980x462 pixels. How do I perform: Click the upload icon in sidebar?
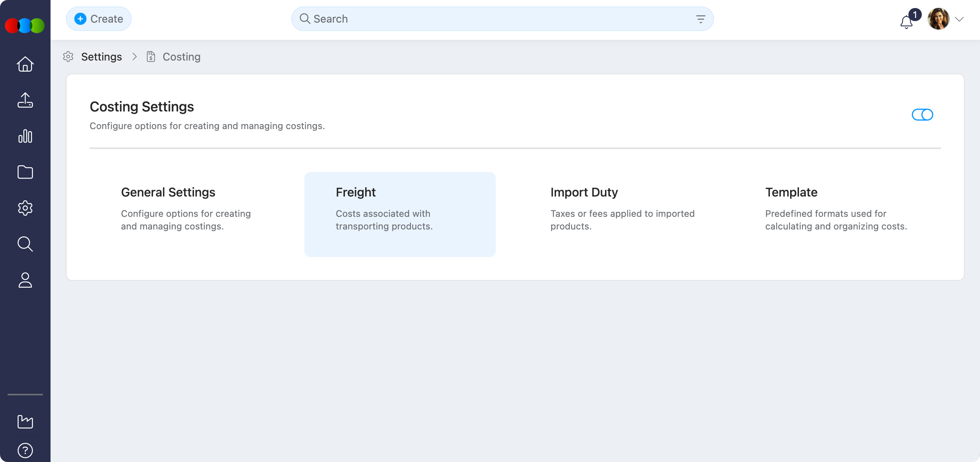25,100
